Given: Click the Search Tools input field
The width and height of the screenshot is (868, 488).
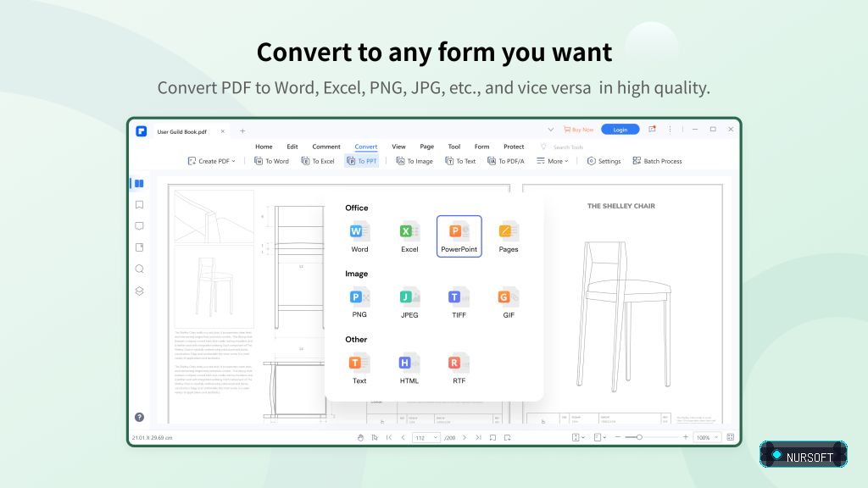Looking at the screenshot, I should click(568, 147).
